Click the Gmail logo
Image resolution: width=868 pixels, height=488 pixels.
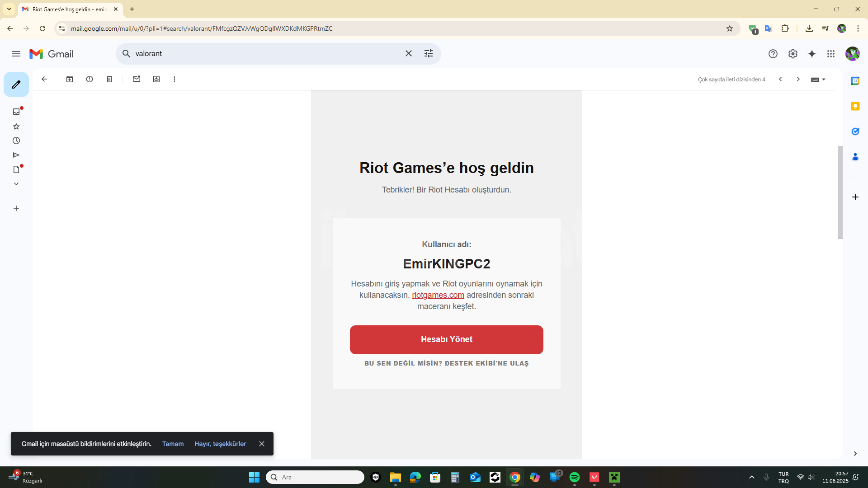[x=52, y=54]
